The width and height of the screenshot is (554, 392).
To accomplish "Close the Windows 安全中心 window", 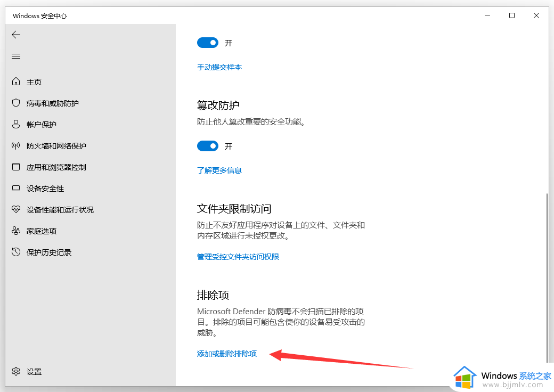I will pos(536,15).
